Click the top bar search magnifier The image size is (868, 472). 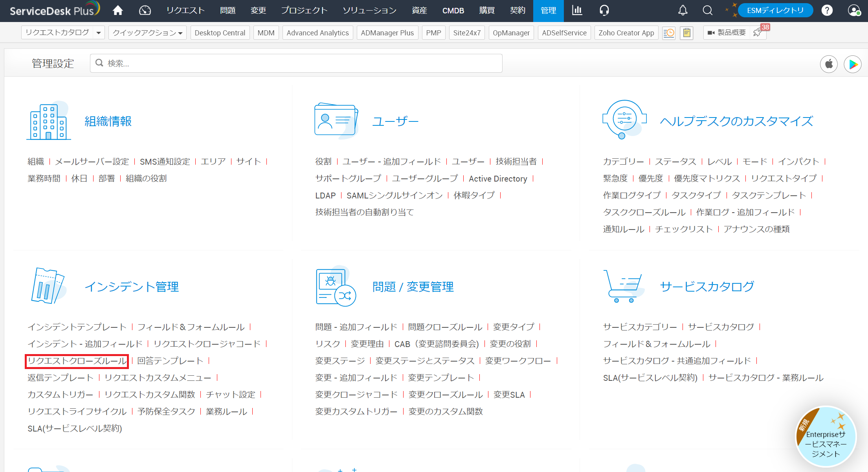[707, 11]
